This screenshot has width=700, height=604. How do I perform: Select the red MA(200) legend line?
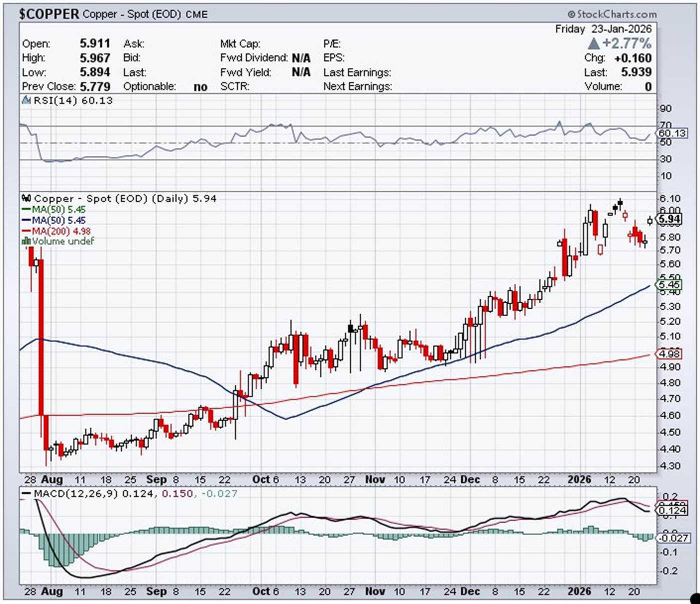26,231
